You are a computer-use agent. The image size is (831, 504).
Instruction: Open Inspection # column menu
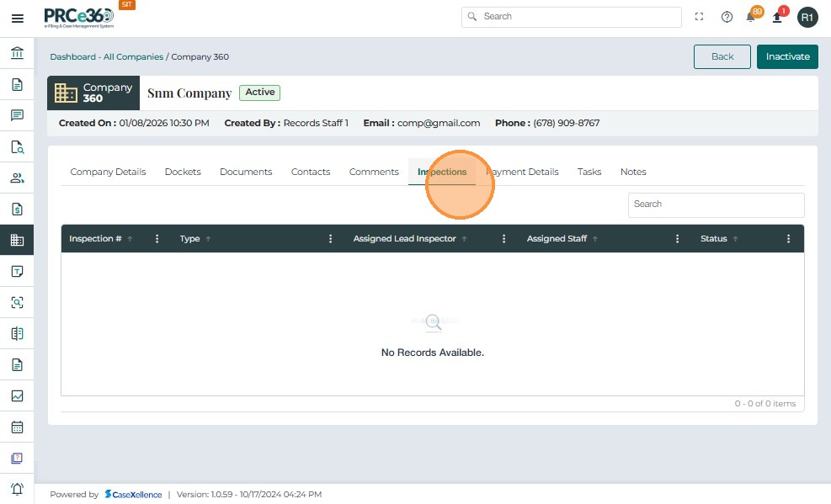[x=157, y=239]
